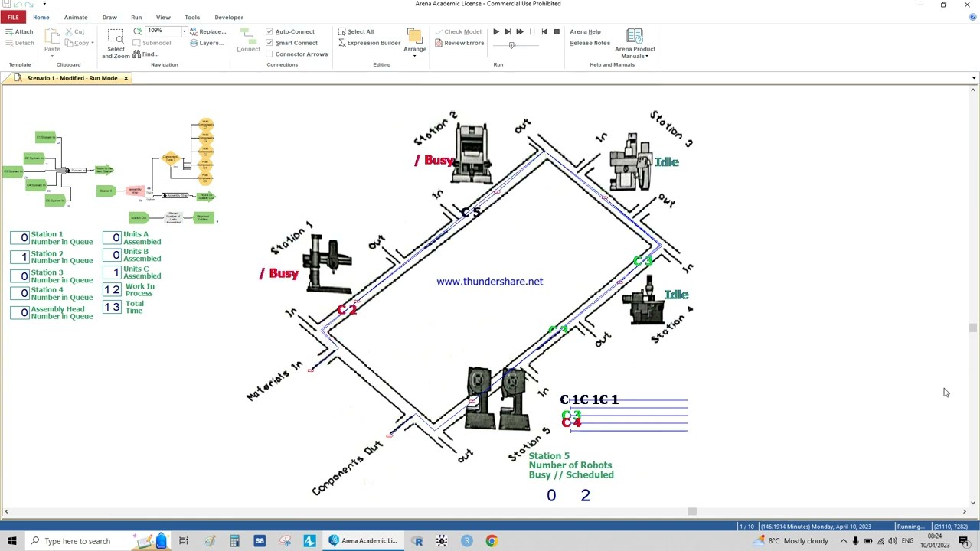
Task: Click the www.thundershare.net text
Action: [489, 282]
